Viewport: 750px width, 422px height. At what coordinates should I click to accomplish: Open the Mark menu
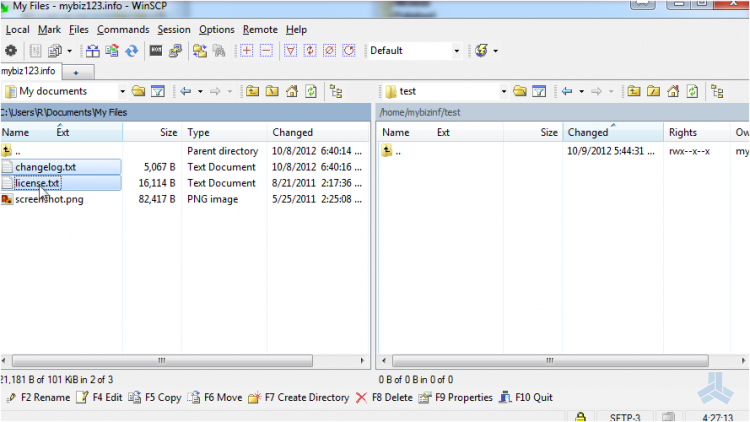[x=49, y=30]
